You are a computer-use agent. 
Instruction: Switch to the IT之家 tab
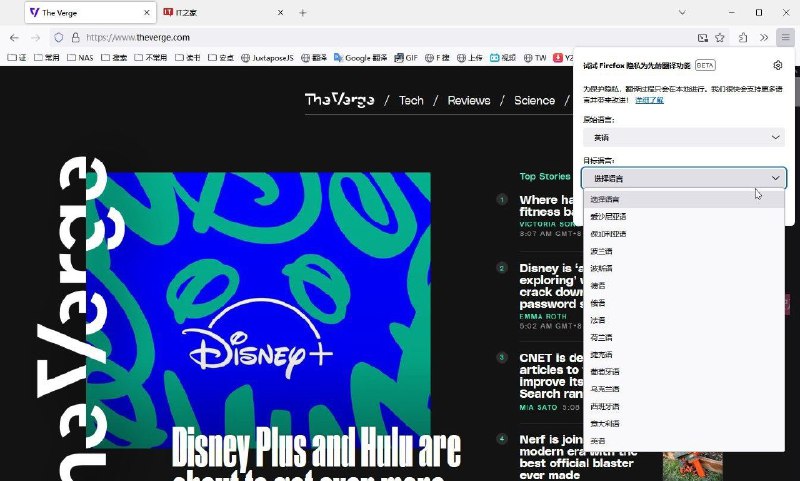point(223,13)
